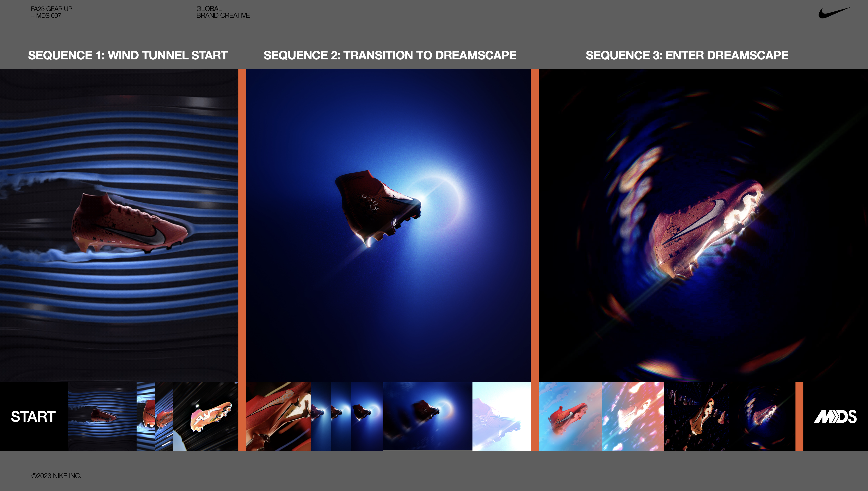
Task: Select the small dreamscape swirl thumbnail
Action: click(x=763, y=417)
